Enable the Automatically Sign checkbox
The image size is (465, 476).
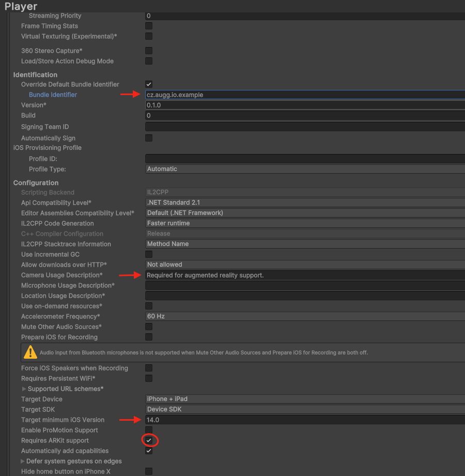click(x=149, y=138)
